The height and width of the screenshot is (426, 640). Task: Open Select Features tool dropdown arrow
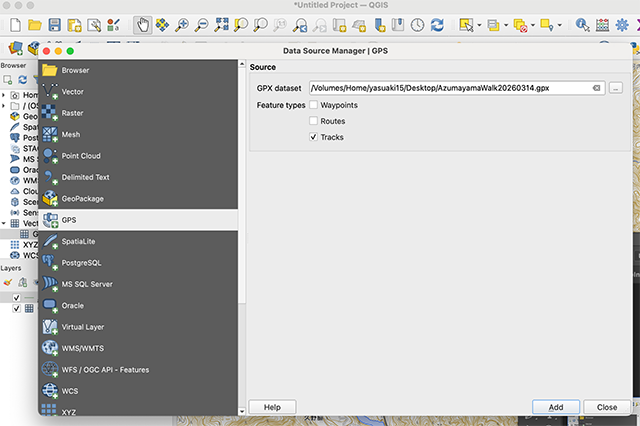[479, 25]
